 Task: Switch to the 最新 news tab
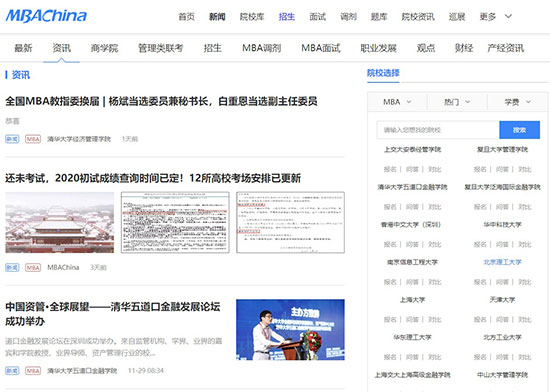coord(23,48)
